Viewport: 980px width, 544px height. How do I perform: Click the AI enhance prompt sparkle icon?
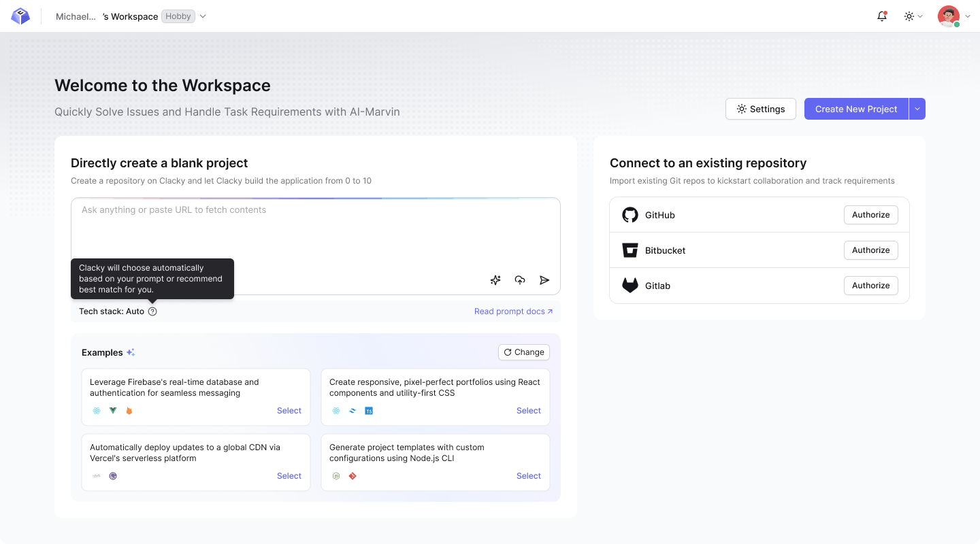(x=495, y=280)
